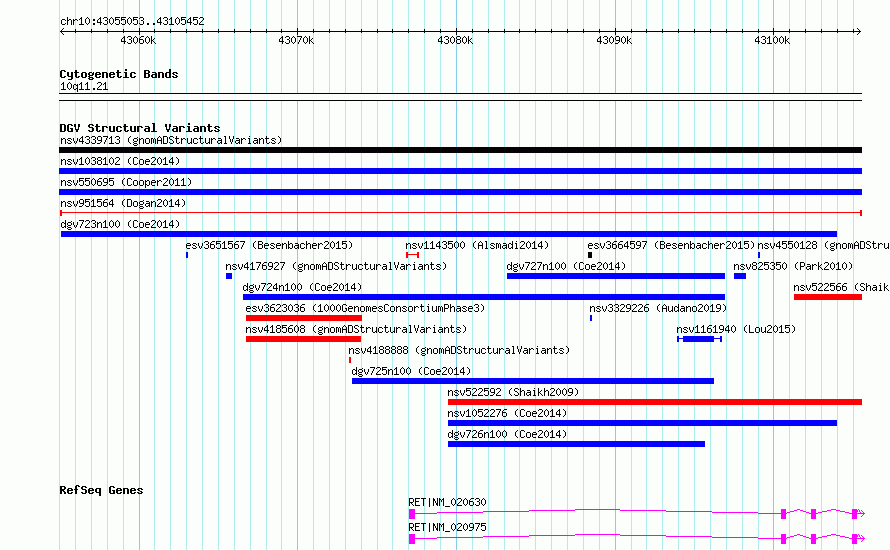The image size is (890, 550).
Task: Click the Cytogenetic Bands track title
Action: click(x=119, y=74)
